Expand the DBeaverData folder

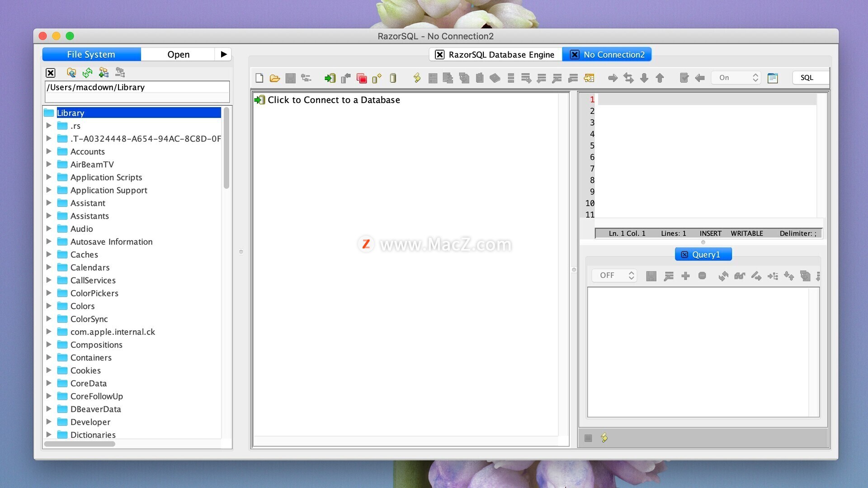pyautogui.click(x=49, y=409)
